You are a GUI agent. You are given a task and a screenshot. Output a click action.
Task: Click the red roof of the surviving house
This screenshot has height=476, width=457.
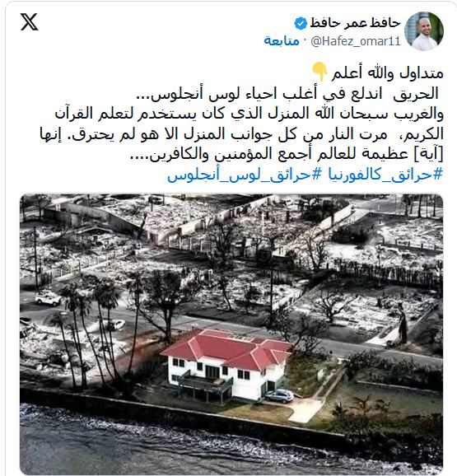click(227, 349)
